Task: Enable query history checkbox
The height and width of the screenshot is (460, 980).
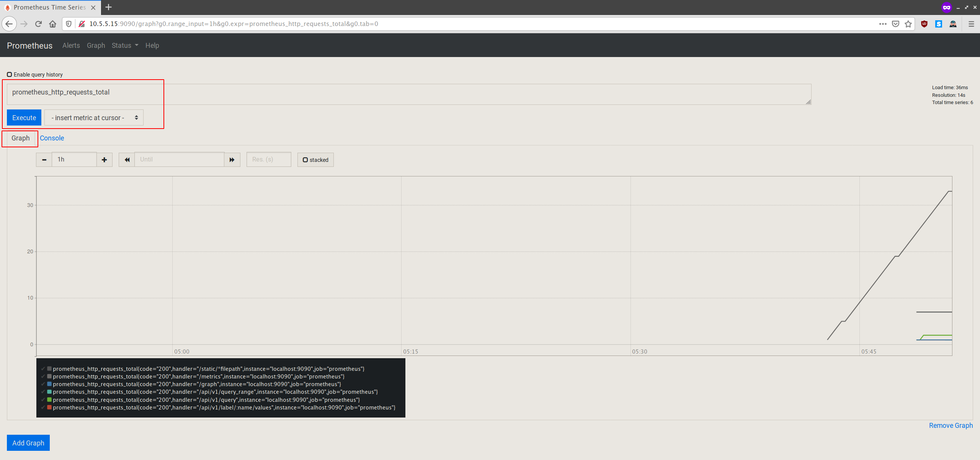Action: coord(10,74)
